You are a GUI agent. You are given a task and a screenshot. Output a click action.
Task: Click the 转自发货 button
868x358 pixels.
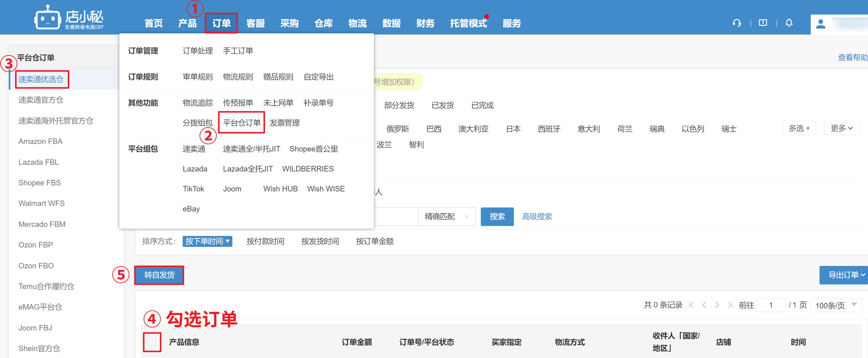(159, 275)
